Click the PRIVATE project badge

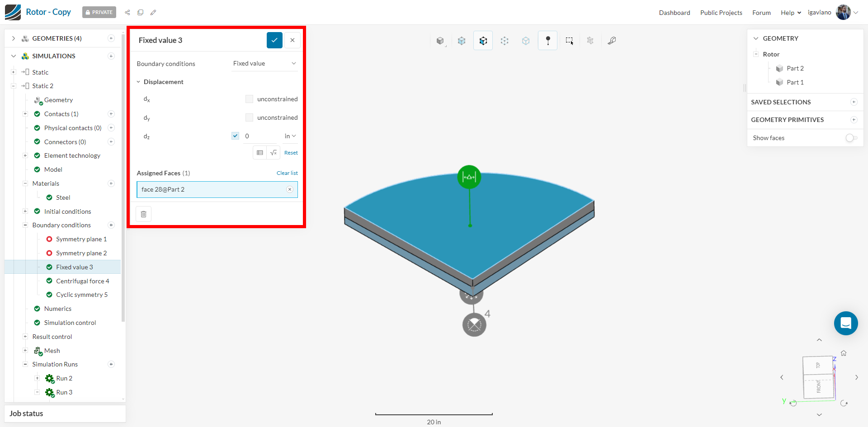[x=99, y=12]
